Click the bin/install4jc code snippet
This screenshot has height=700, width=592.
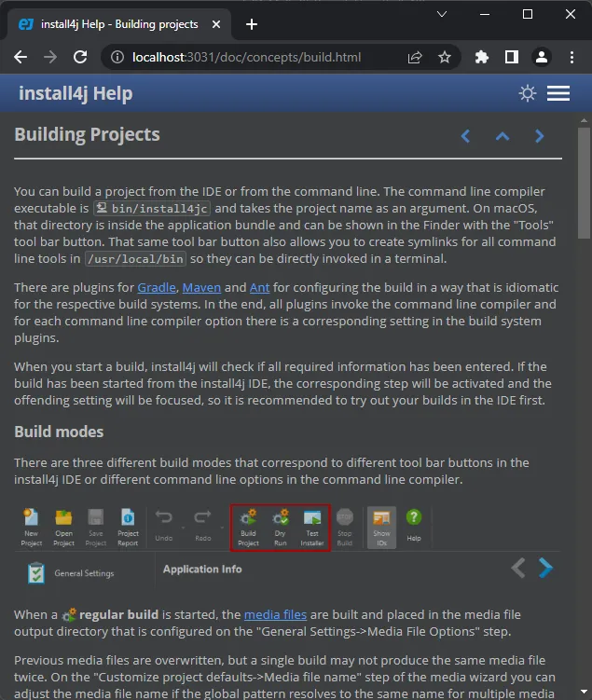152,209
